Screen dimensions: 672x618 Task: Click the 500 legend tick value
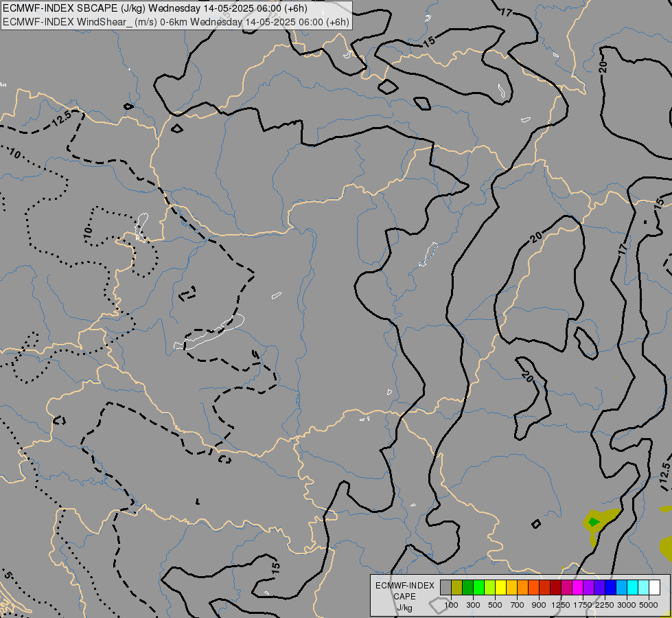(496, 605)
